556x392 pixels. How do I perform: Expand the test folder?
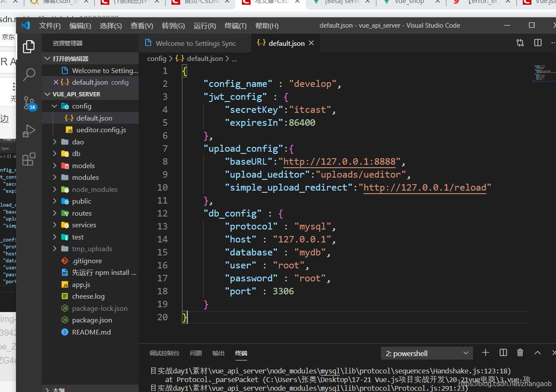(90, 237)
